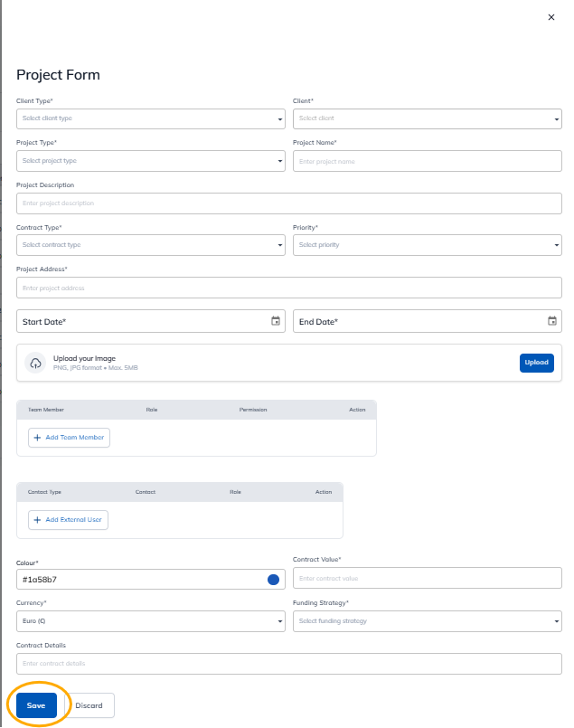
Task: Click the cloud upload icon
Action: (x=35, y=363)
